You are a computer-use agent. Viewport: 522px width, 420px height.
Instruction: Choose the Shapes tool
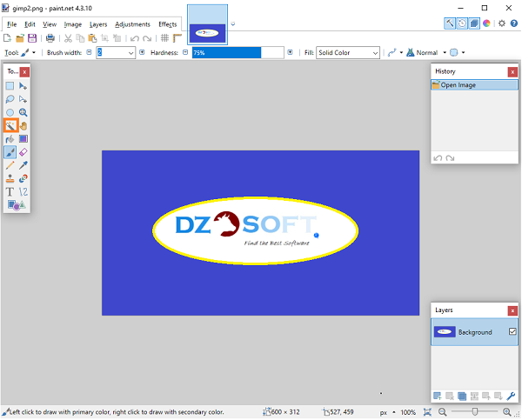pyautogui.click(x=17, y=205)
